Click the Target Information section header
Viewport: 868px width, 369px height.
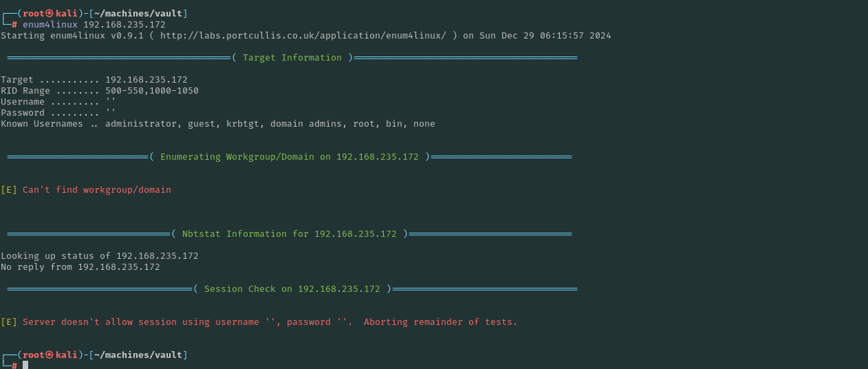tap(292, 58)
